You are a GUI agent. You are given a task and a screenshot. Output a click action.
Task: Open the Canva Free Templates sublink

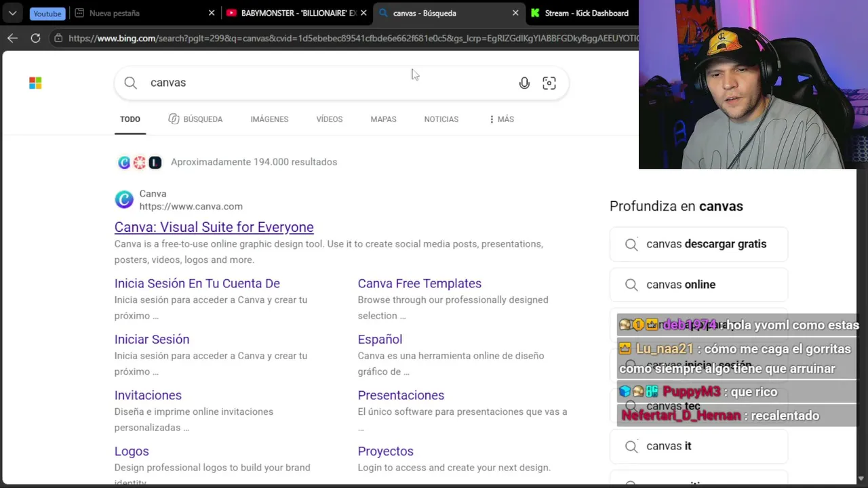click(x=419, y=283)
